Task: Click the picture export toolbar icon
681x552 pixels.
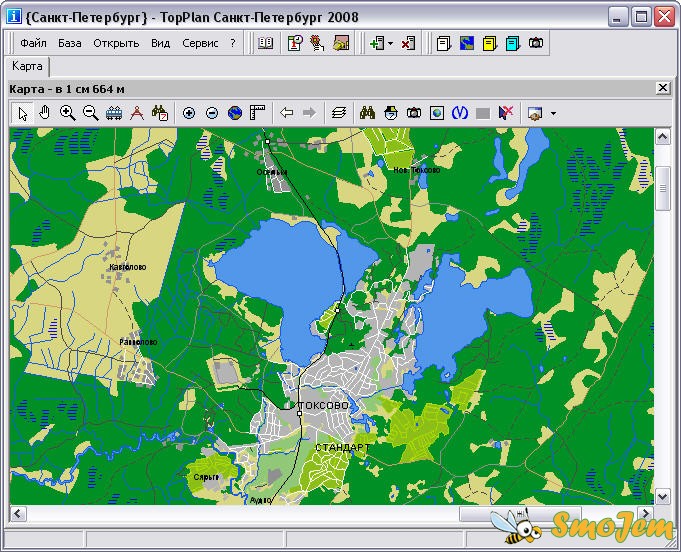Action: coord(536,113)
